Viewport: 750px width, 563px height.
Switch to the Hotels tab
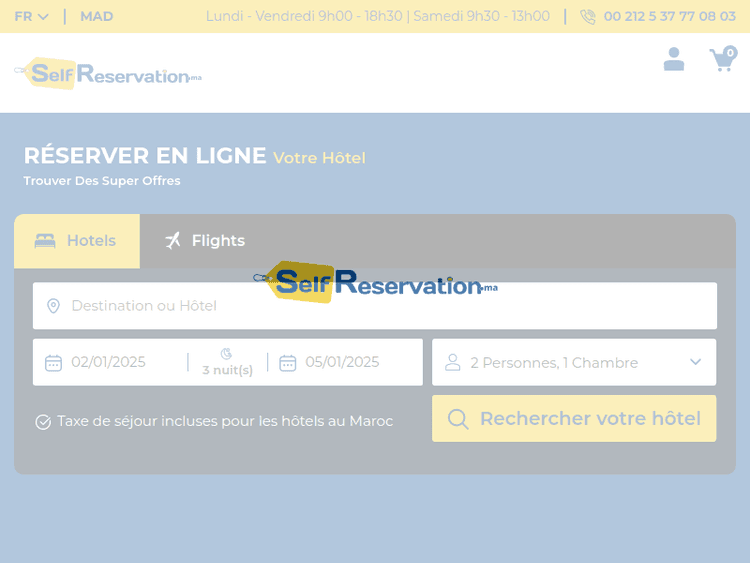click(x=77, y=241)
